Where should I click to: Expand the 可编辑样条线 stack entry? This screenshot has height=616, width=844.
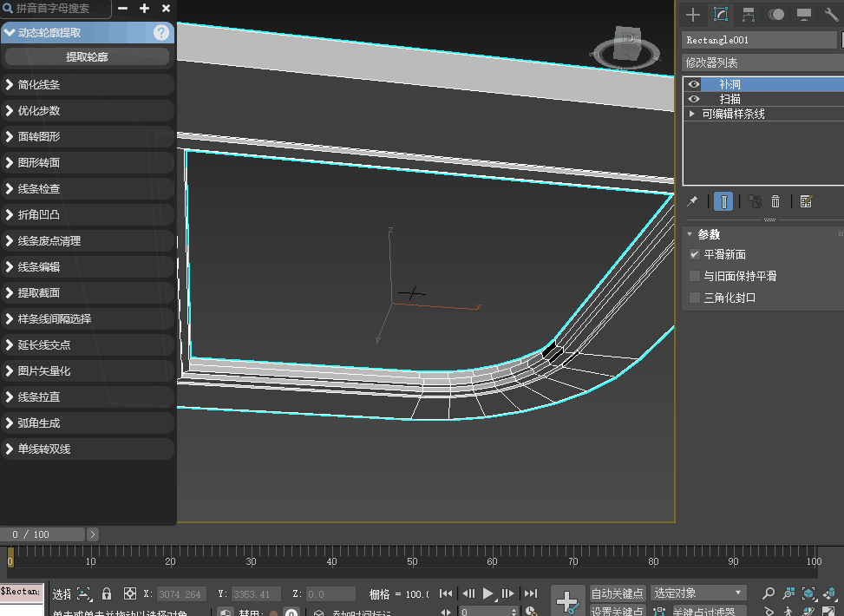(692, 114)
